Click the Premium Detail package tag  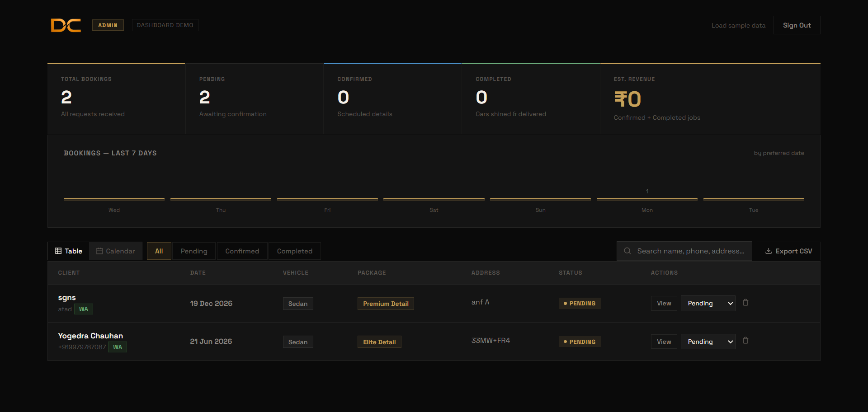[386, 304]
